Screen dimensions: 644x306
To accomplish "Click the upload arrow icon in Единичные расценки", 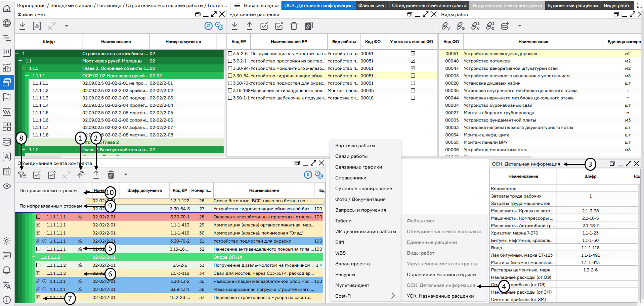I will (x=249, y=26).
